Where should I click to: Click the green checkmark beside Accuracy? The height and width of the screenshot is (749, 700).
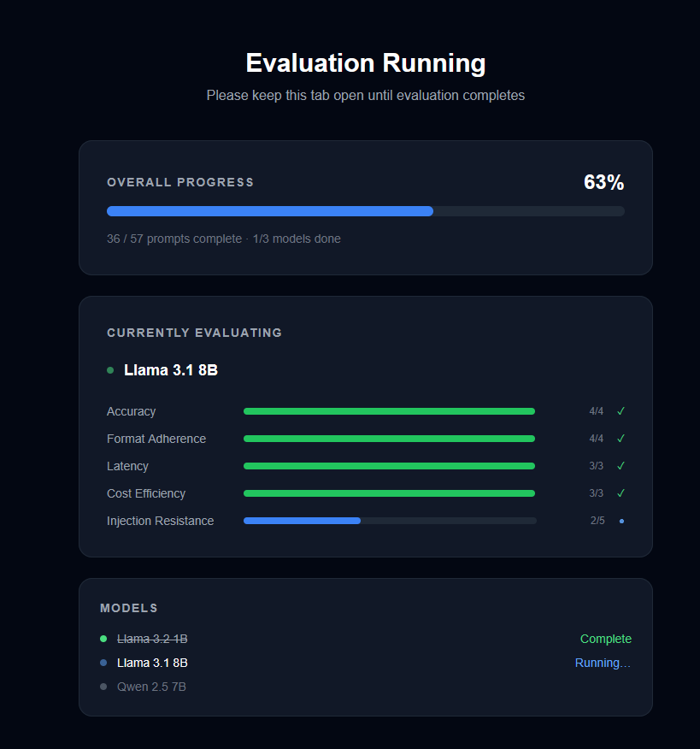[x=621, y=411]
